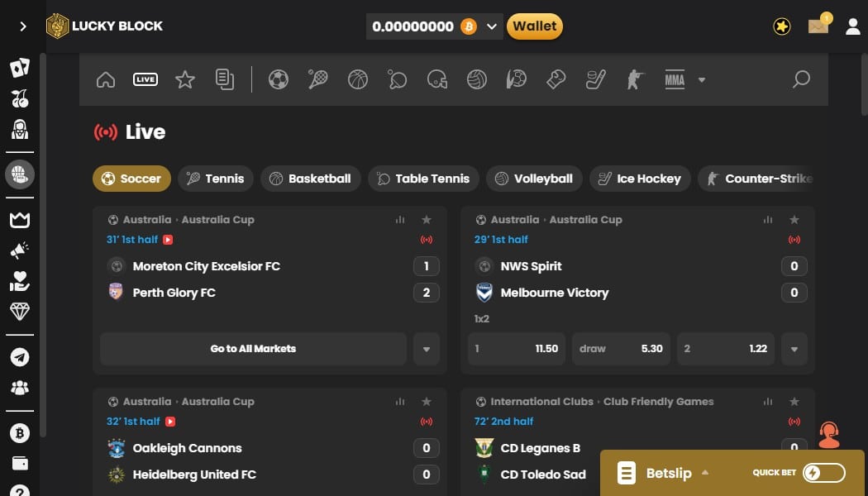The width and height of the screenshot is (868, 496).
Task: Favorite the CD Leganes B match
Action: tap(794, 402)
